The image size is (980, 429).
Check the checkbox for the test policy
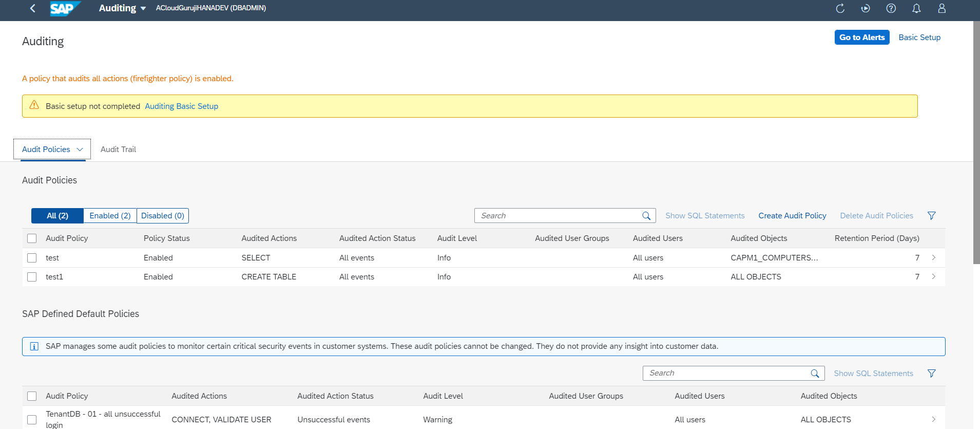point(32,258)
